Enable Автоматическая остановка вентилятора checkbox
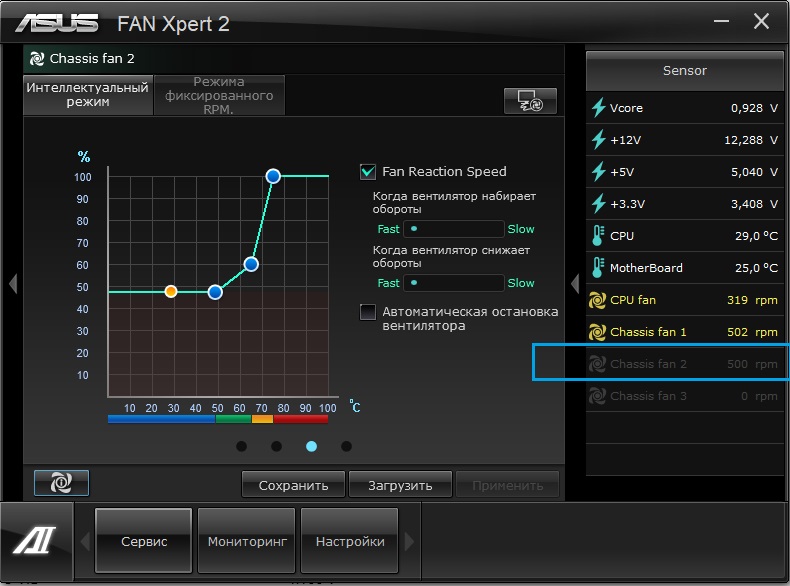This screenshot has width=790, height=586. tap(368, 312)
